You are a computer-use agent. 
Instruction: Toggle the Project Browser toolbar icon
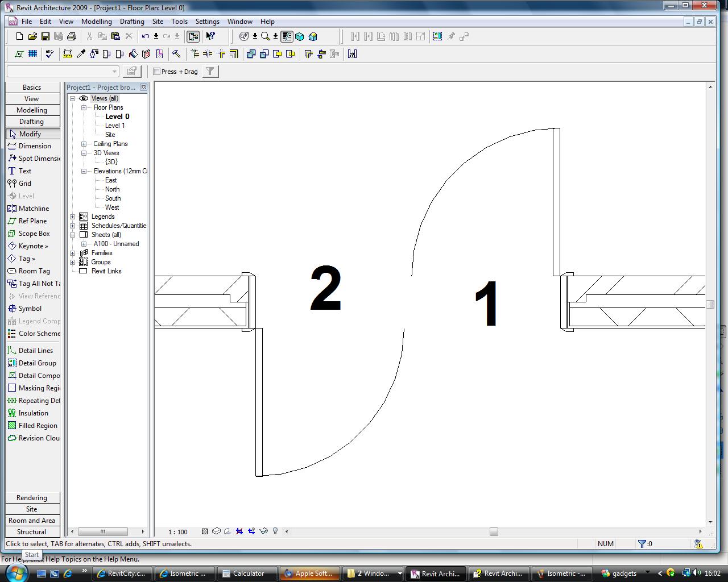coord(193,36)
